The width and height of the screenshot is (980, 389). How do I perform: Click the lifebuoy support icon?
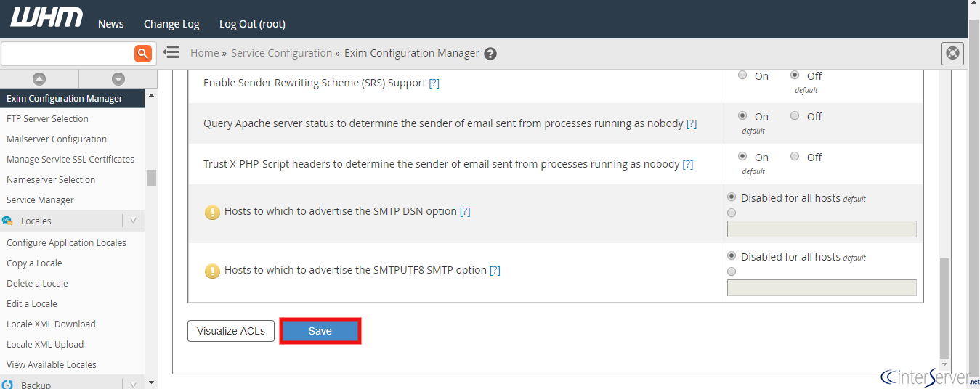click(x=952, y=54)
